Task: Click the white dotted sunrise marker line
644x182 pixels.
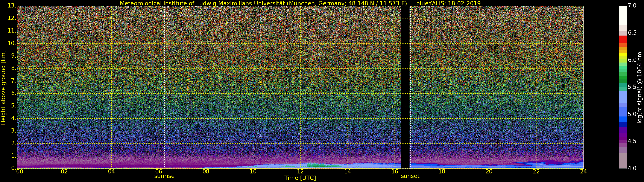Action: 164,87
